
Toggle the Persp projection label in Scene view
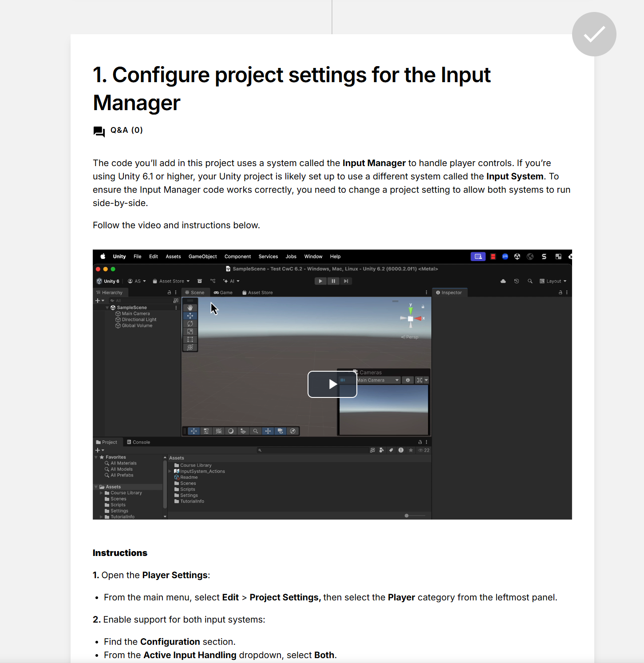(x=410, y=337)
